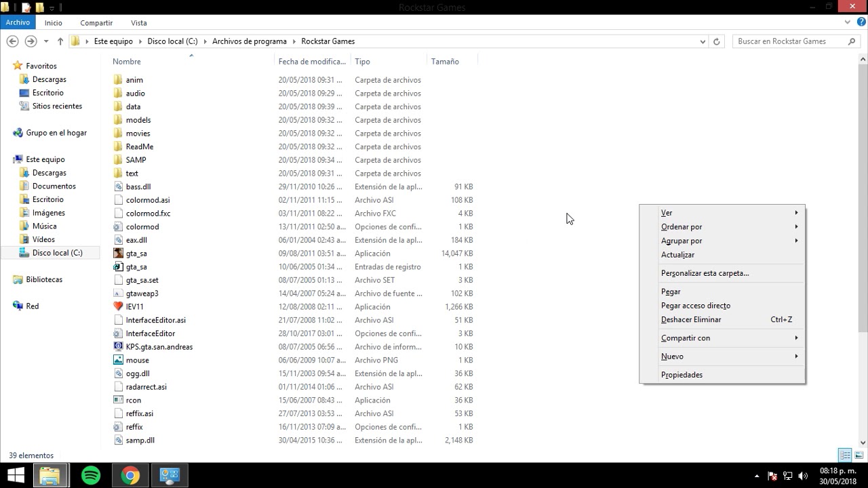
Task: Click the gta_sa application icon
Action: (x=118, y=253)
